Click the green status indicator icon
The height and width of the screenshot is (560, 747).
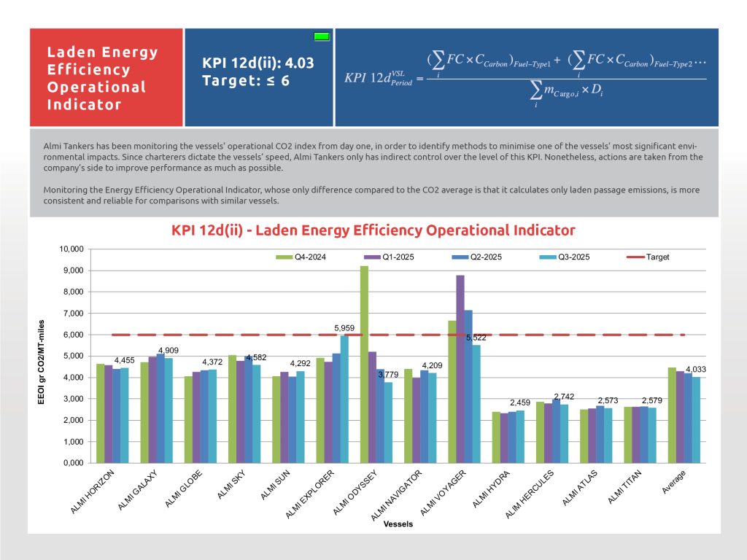coord(321,36)
